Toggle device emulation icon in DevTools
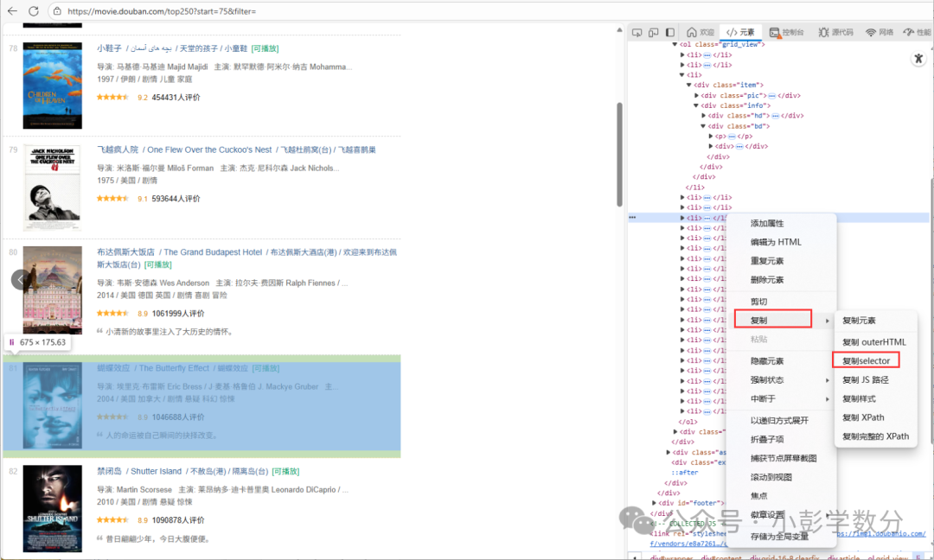Screen dimensions: 934x560 point(654,32)
